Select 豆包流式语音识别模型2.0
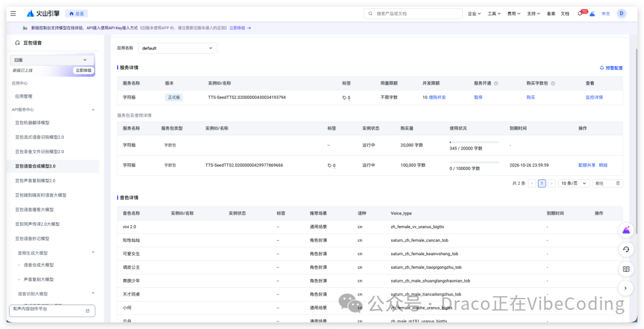Image resolution: width=644 pixels, height=329 pixels. (x=39, y=137)
